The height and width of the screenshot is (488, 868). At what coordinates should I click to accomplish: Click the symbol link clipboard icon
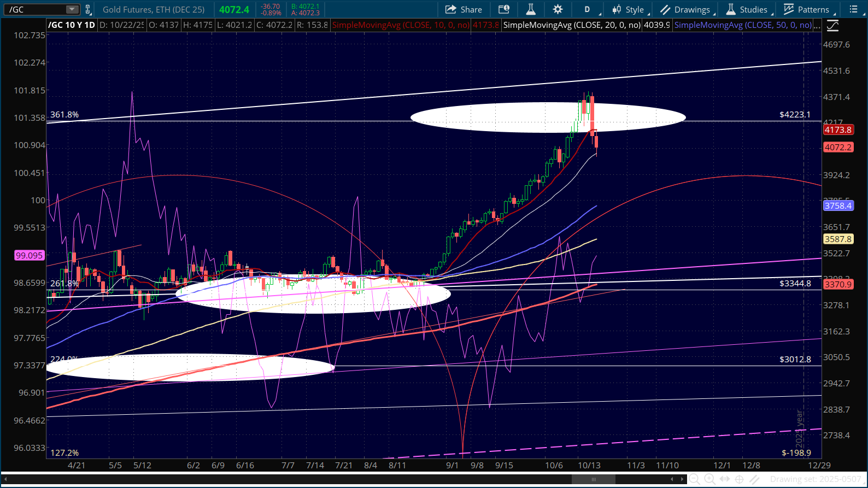click(x=87, y=9)
